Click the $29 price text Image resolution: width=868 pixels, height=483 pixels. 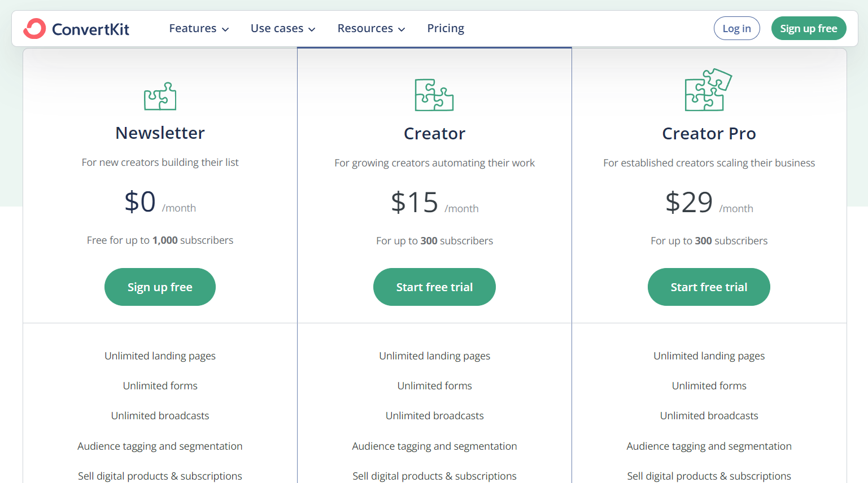[689, 202]
